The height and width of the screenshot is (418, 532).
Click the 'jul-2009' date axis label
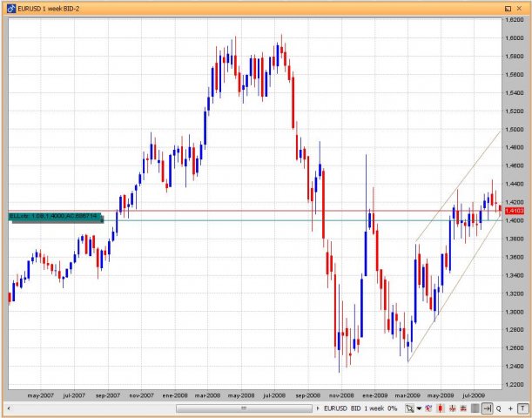(x=474, y=395)
